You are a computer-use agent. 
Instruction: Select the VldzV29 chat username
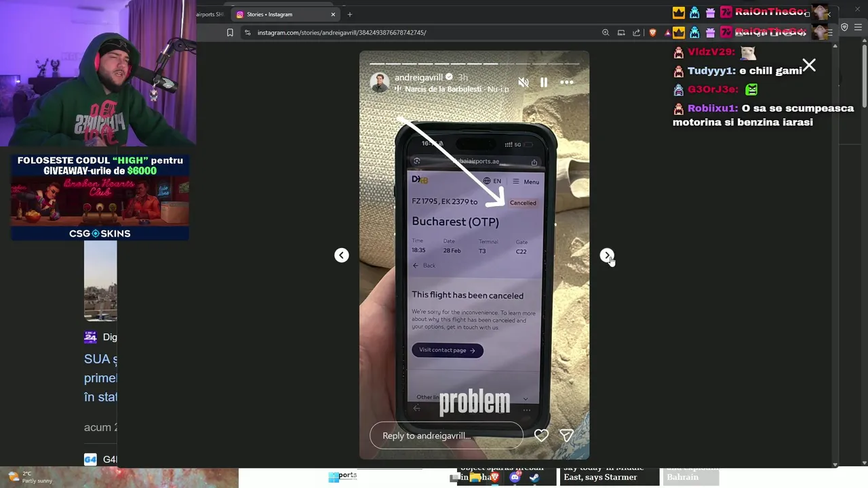click(711, 52)
